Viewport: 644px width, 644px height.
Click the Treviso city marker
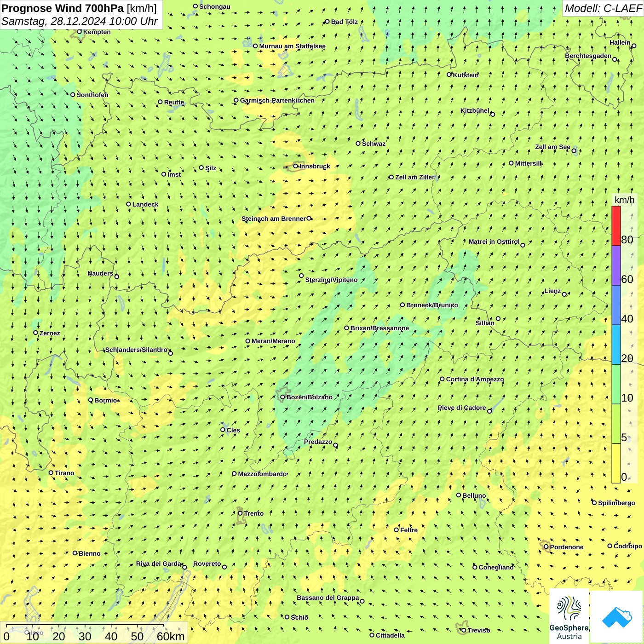click(464, 630)
